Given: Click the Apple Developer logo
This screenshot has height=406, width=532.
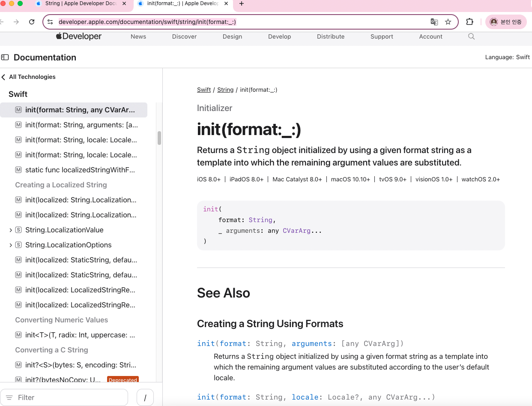Looking at the screenshot, I should point(79,36).
